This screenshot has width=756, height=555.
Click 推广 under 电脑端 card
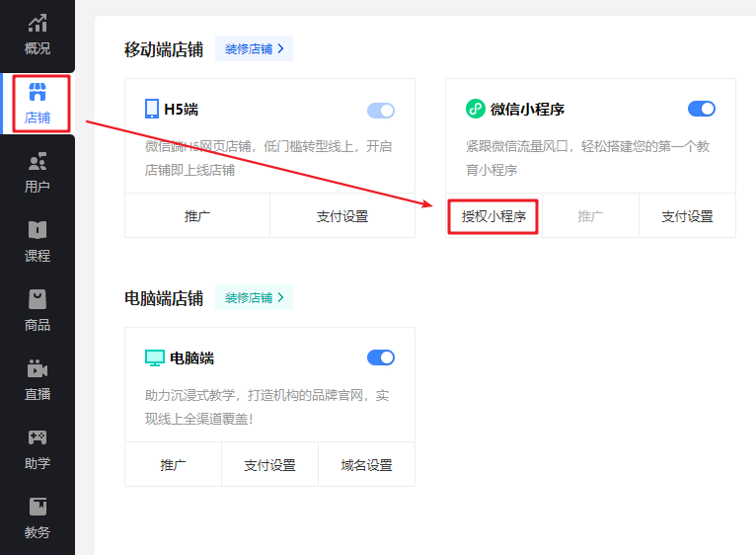(173, 465)
